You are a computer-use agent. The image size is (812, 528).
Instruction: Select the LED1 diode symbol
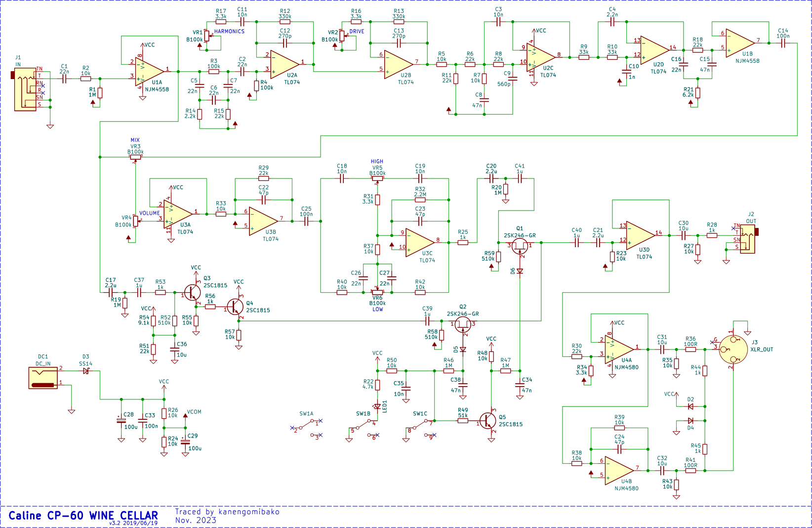377,406
